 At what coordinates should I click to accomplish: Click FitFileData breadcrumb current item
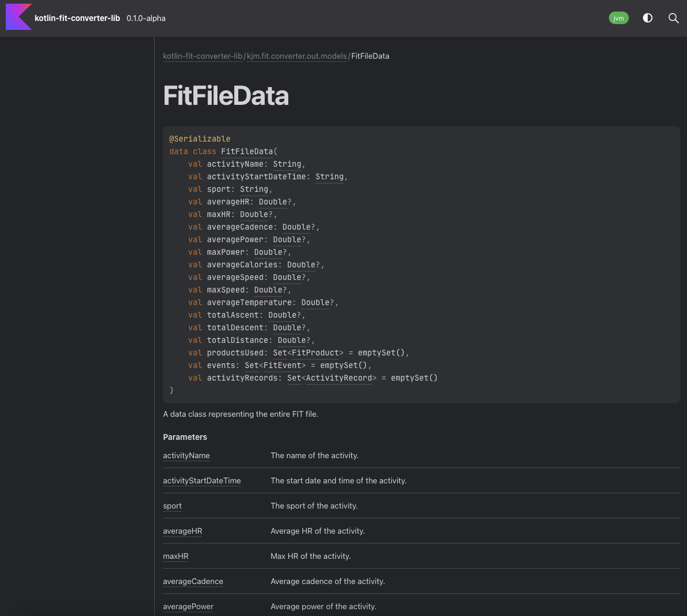click(x=370, y=56)
